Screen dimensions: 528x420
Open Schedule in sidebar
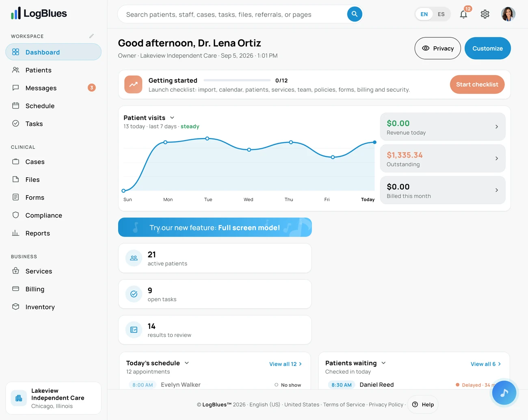click(53, 106)
